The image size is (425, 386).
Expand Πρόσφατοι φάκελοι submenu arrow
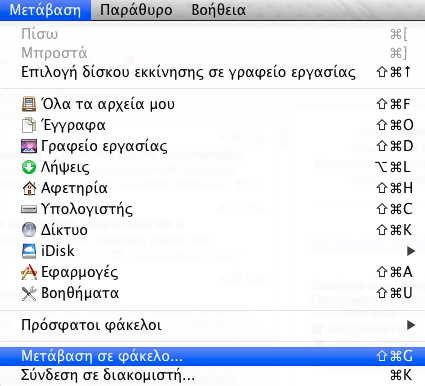(411, 325)
